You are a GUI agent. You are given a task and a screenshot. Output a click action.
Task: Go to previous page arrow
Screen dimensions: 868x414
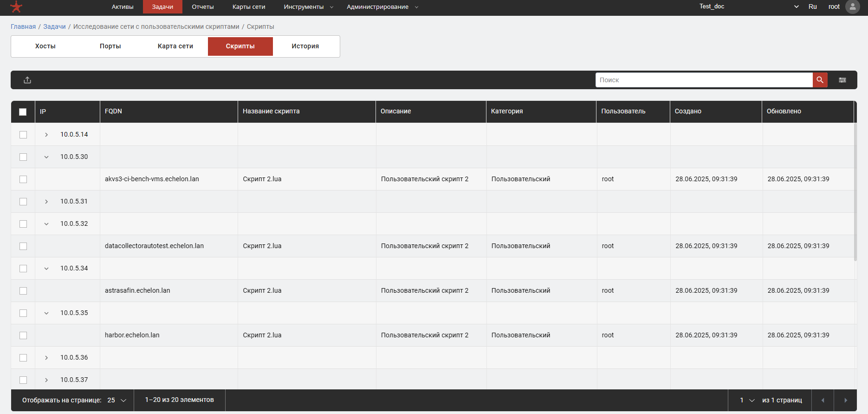click(823, 400)
